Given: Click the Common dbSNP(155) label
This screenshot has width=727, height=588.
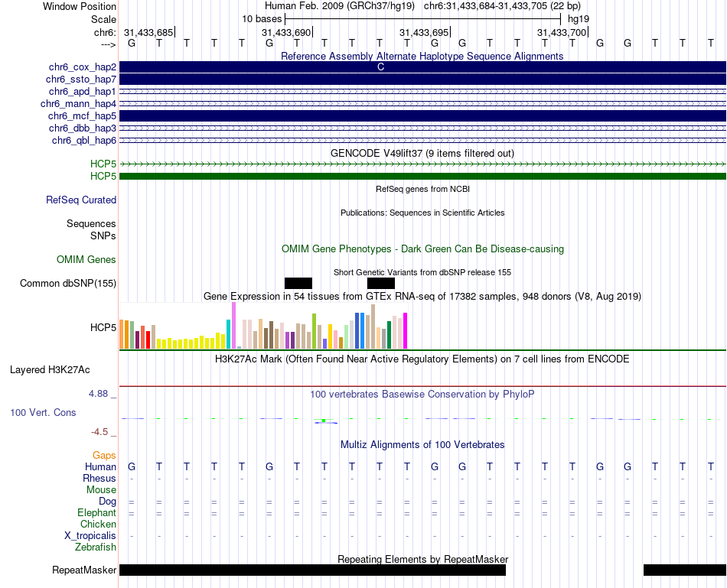Looking at the screenshot, I should pyautogui.click(x=68, y=283).
